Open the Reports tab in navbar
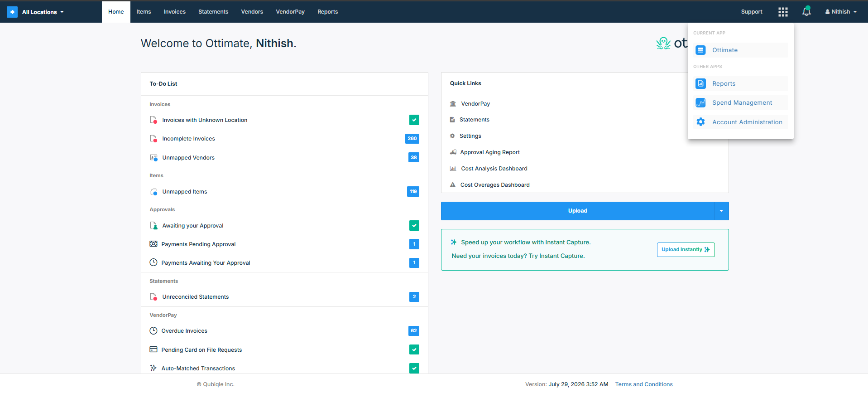This screenshot has width=868, height=393. (x=328, y=12)
